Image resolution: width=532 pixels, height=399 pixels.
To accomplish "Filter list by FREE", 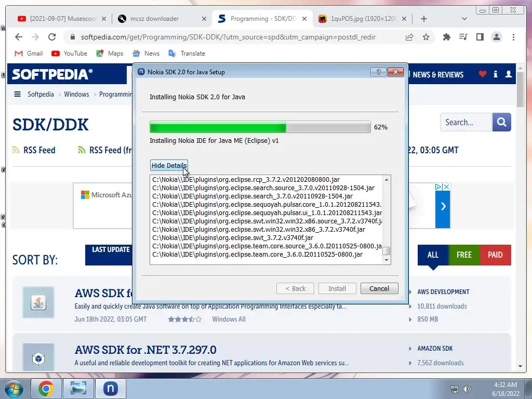I will [x=464, y=255].
